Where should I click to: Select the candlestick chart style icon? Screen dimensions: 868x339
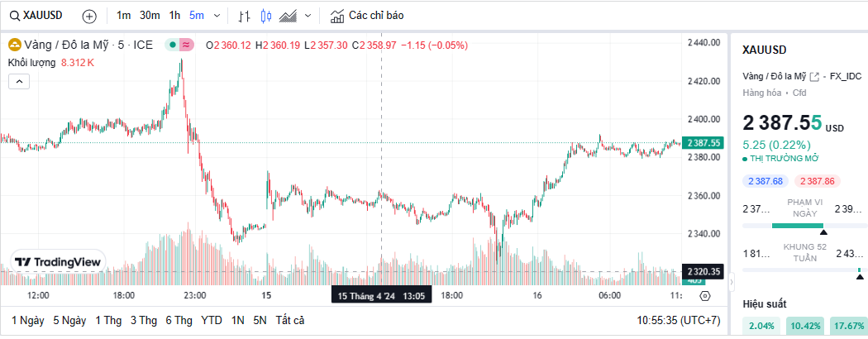coord(265,16)
